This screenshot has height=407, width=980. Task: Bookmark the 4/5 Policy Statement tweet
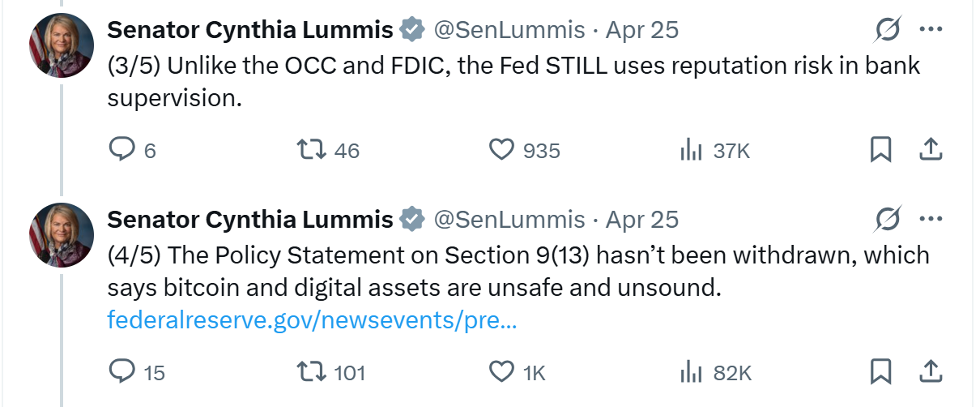[880, 372]
